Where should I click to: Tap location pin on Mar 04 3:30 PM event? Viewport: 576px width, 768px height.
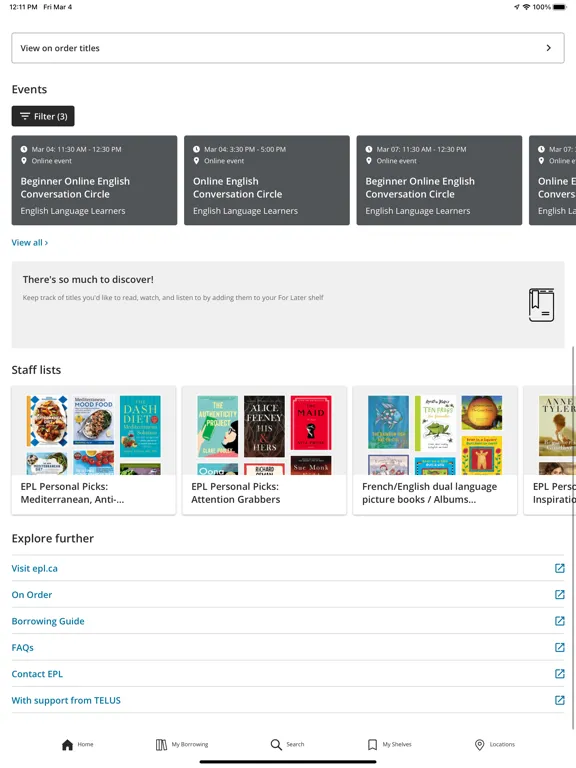[196, 161]
